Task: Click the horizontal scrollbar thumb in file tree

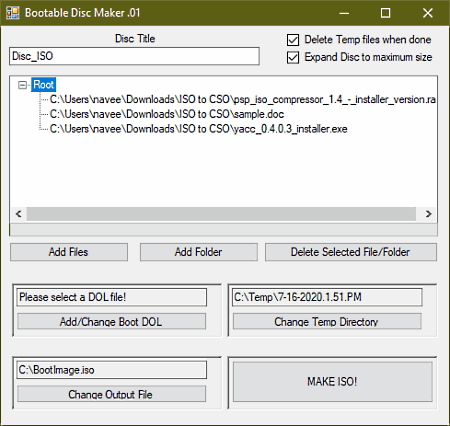Action: (x=221, y=214)
